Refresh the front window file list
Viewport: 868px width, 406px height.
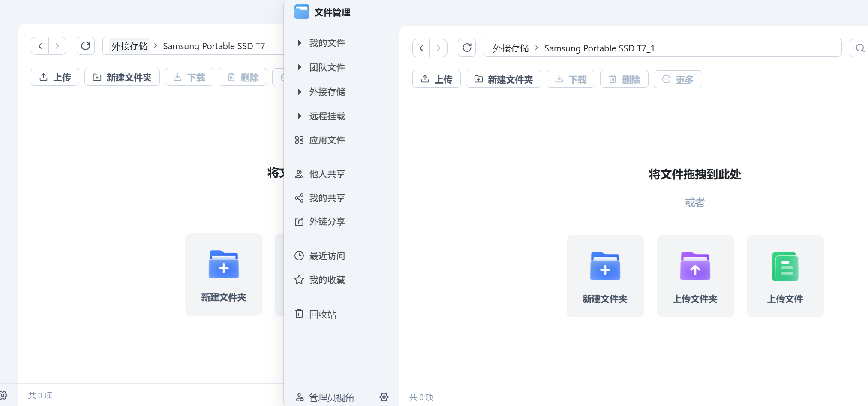[467, 48]
